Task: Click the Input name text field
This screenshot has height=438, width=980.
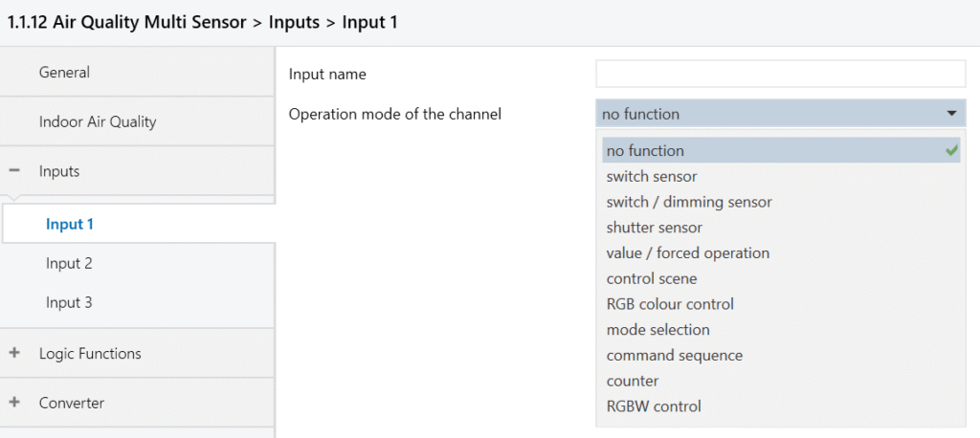Action: pyautogui.click(x=780, y=74)
